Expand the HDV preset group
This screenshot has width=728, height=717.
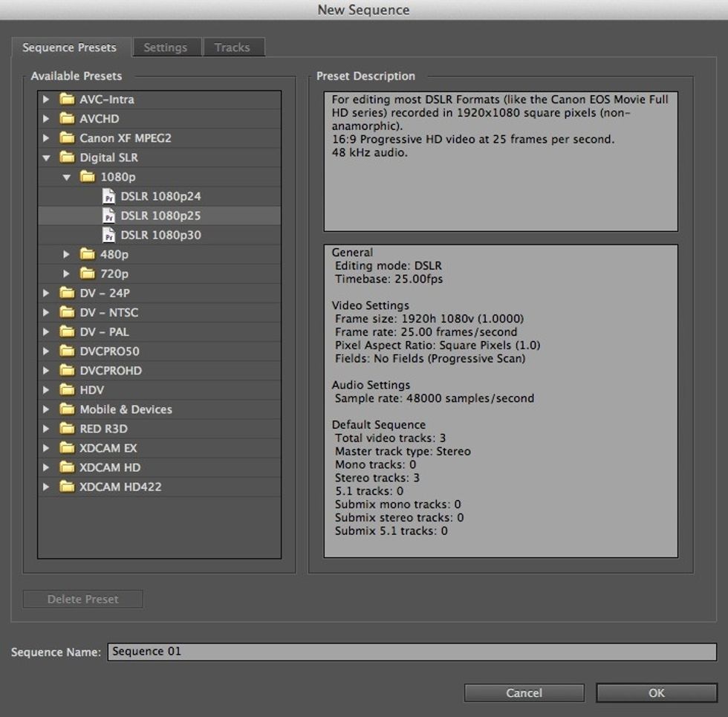(x=46, y=389)
